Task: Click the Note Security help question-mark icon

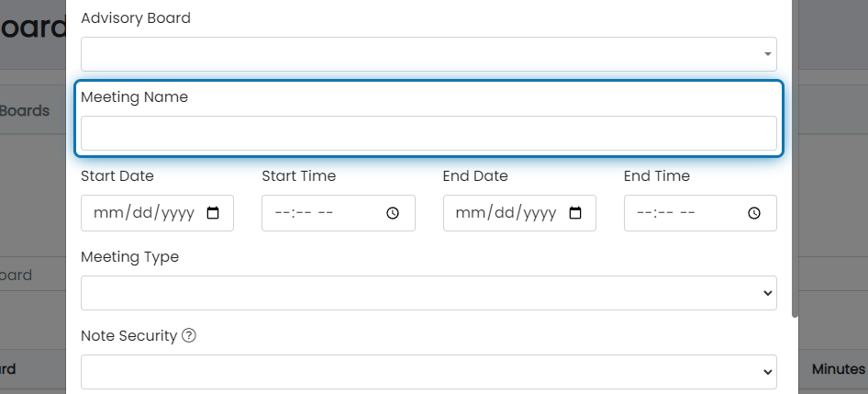Action: coord(189,335)
